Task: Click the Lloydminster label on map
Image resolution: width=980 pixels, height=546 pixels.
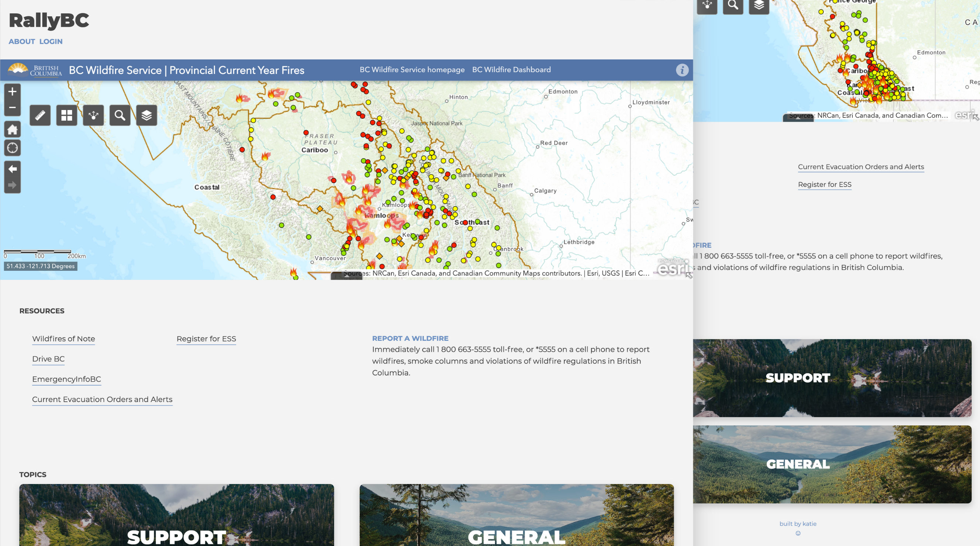Action: [x=651, y=102]
